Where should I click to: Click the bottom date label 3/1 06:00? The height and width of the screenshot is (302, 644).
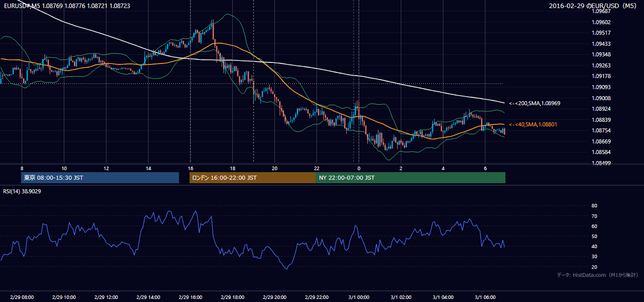point(485,297)
